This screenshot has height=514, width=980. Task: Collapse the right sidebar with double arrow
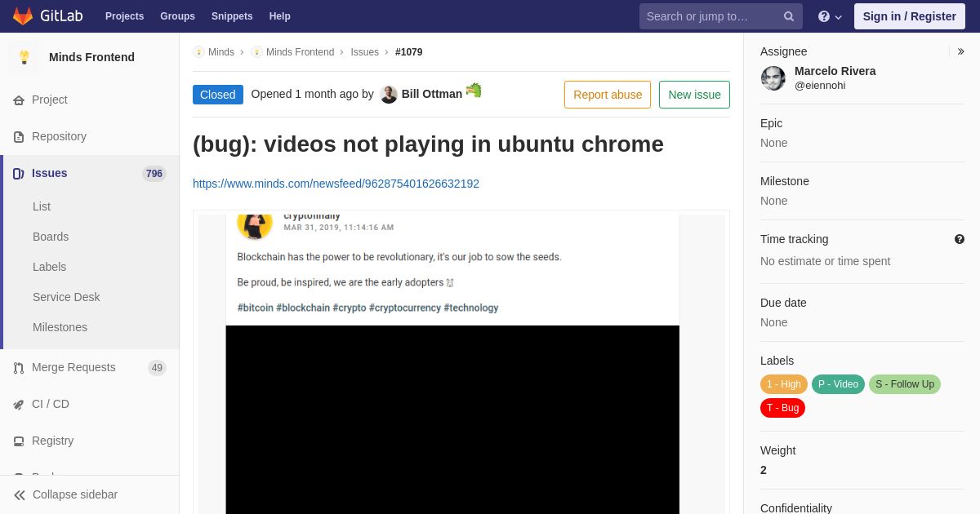960,51
